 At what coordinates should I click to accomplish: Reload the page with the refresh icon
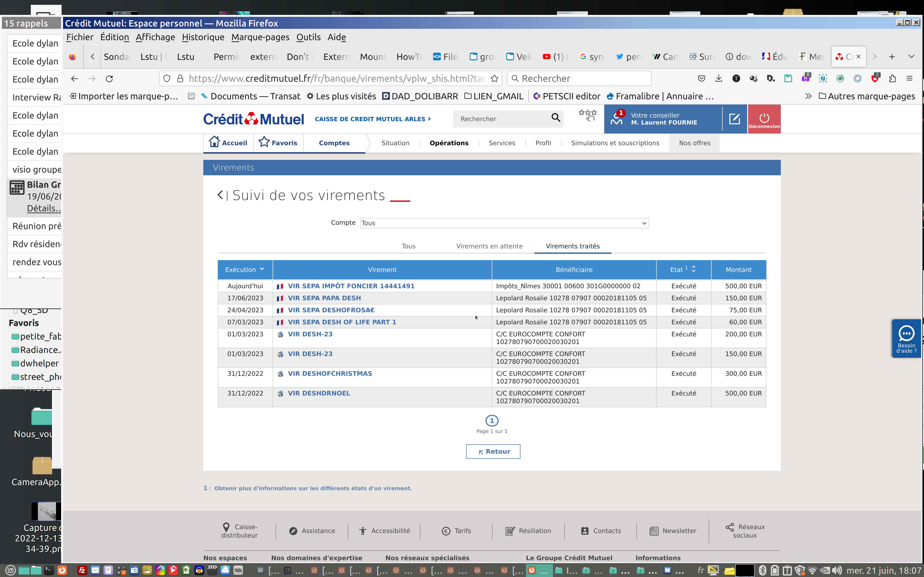(109, 79)
